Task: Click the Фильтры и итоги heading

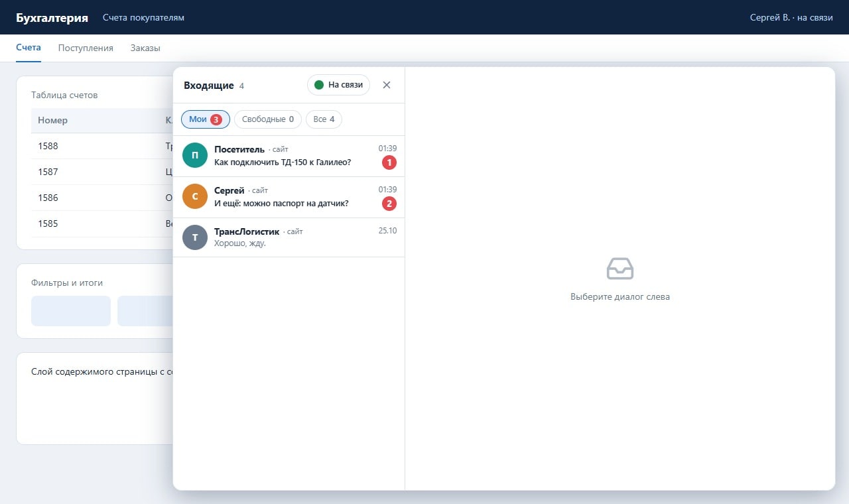Action: point(67,283)
